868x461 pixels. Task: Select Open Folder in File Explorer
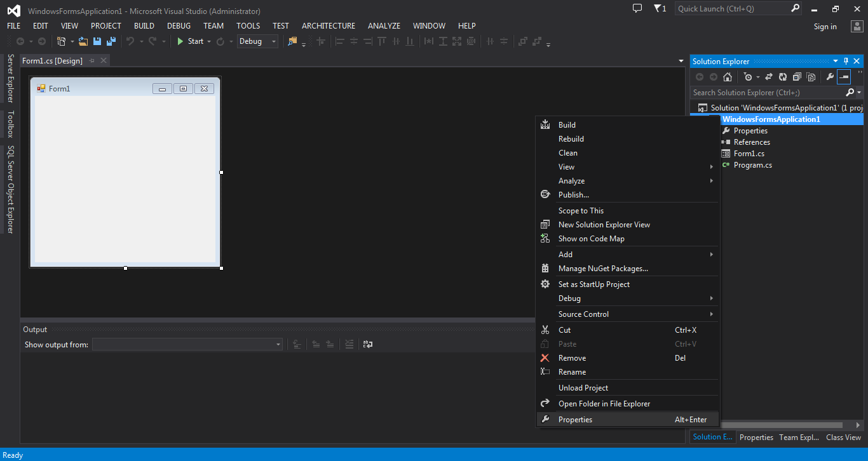tap(627, 404)
